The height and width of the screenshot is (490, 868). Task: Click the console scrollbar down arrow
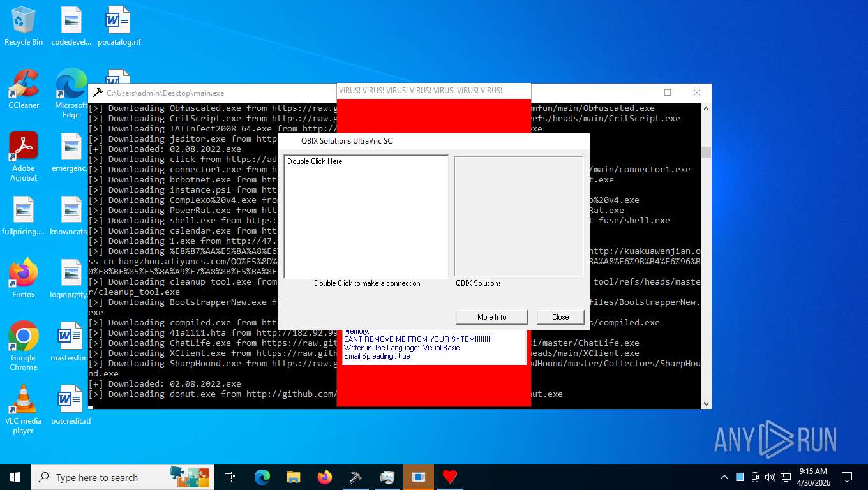pyautogui.click(x=706, y=403)
